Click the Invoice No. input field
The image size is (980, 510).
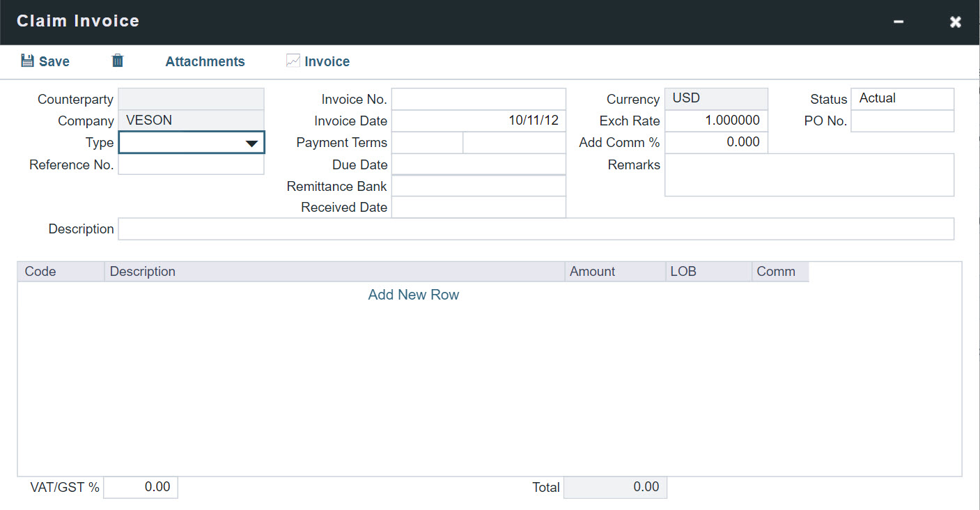479,98
